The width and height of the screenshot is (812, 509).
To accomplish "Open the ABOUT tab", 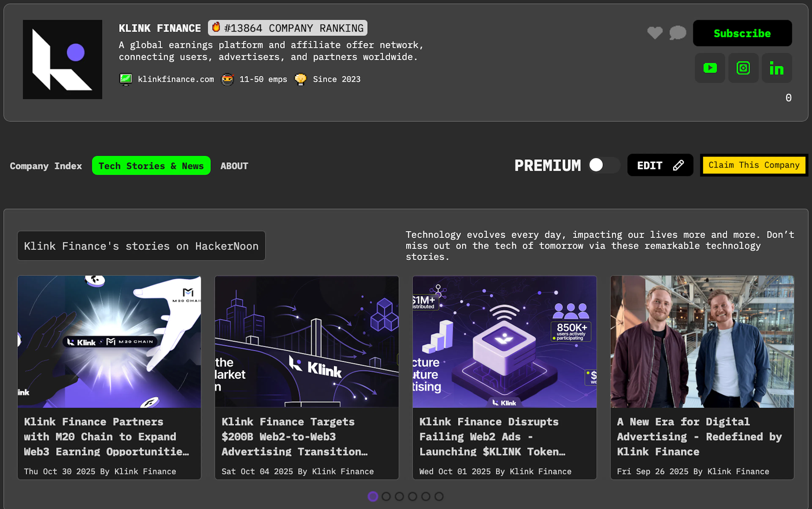I will click(234, 166).
